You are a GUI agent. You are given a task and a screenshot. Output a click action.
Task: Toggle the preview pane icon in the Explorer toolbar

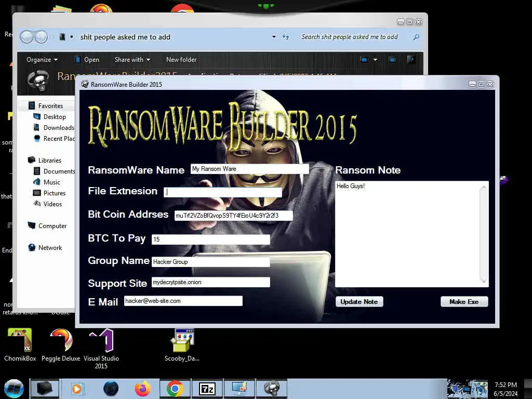click(x=392, y=60)
